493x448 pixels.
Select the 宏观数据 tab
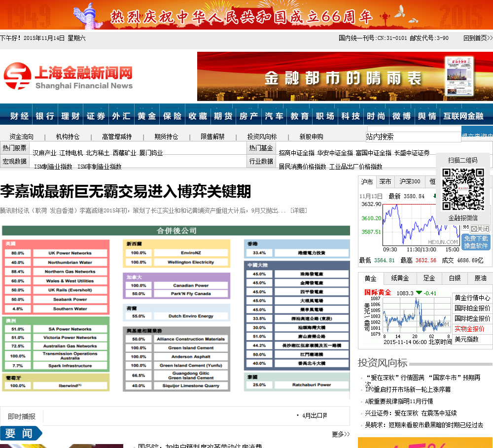[x=14, y=161]
